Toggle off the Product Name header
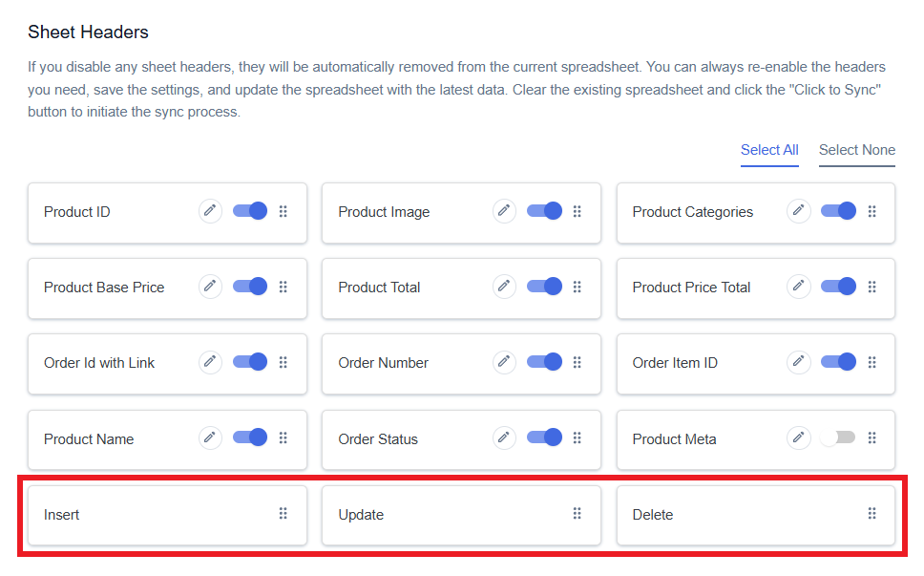Viewport: 924px width, 576px height. point(250,437)
